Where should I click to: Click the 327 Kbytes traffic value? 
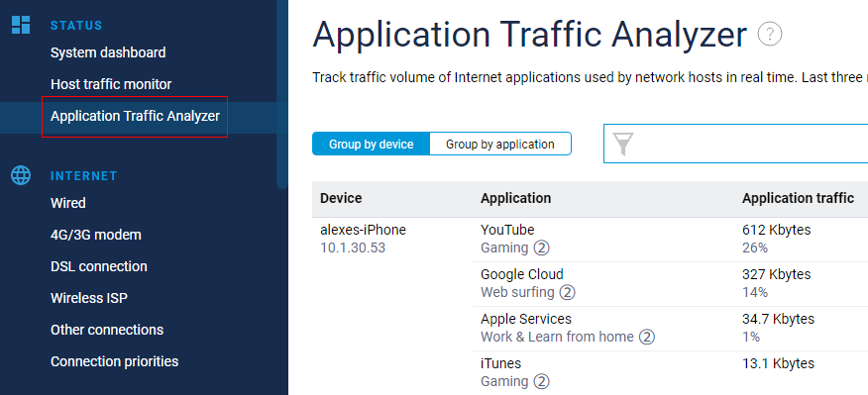776,274
